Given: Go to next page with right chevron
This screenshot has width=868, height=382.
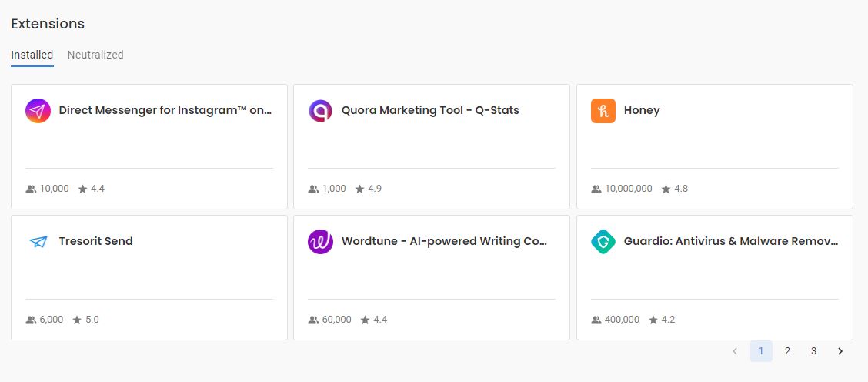Looking at the screenshot, I should tap(840, 351).
